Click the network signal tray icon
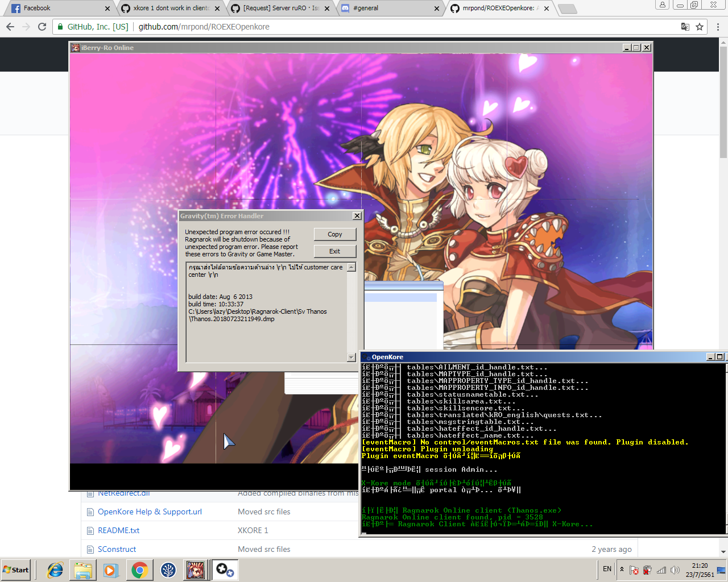 [661, 570]
